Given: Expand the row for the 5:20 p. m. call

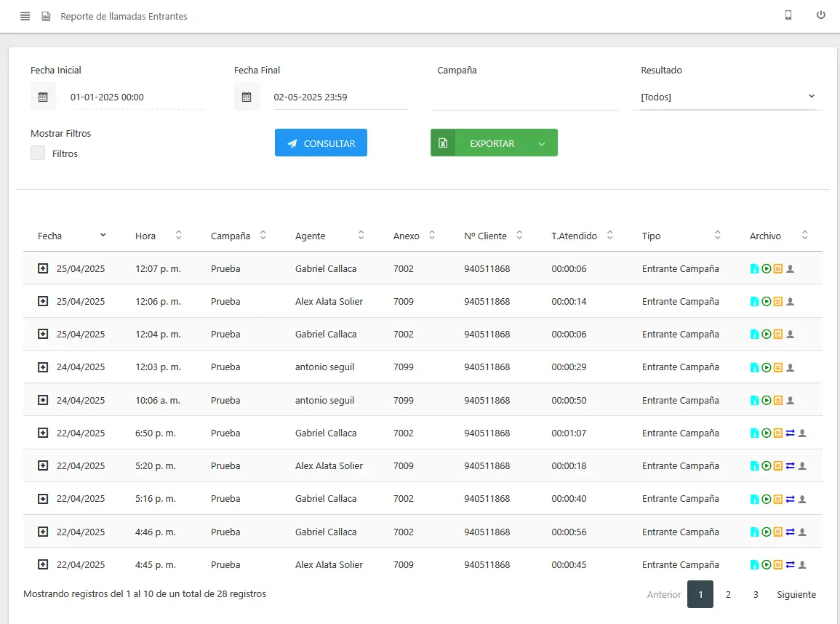Looking at the screenshot, I should [x=43, y=465].
